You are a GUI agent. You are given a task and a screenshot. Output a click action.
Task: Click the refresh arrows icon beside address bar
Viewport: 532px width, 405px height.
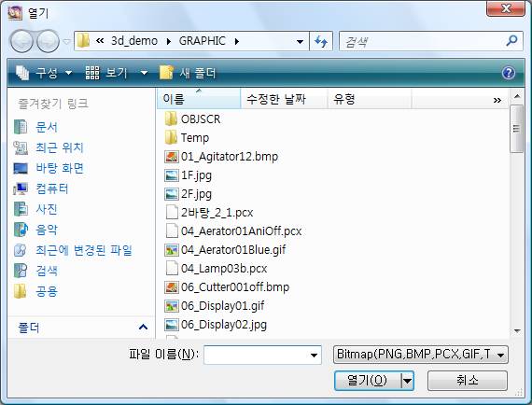(x=321, y=41)
